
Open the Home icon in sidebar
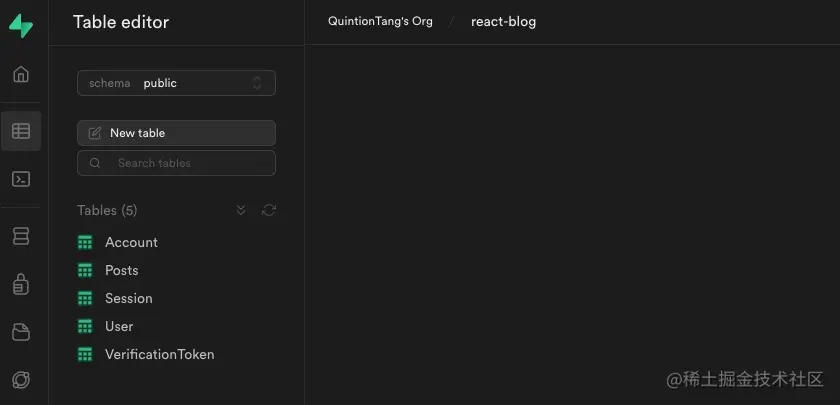pyautogui.click(x=21, y=74)
